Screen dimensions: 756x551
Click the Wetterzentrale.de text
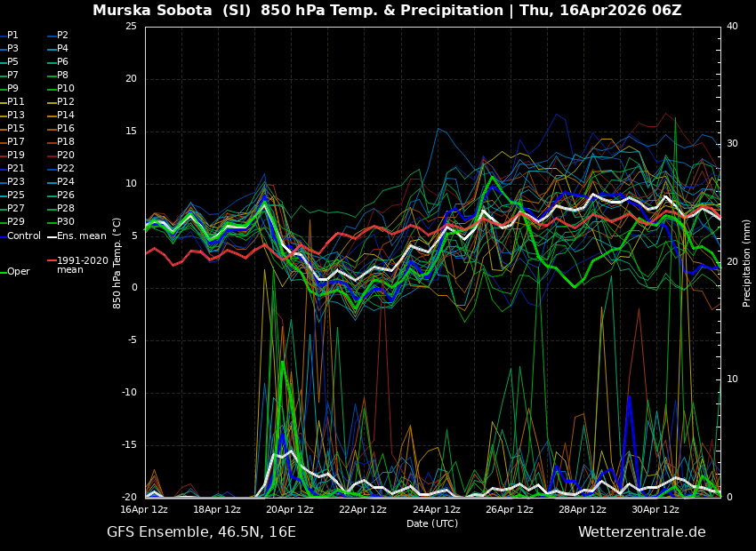[641, 532]
